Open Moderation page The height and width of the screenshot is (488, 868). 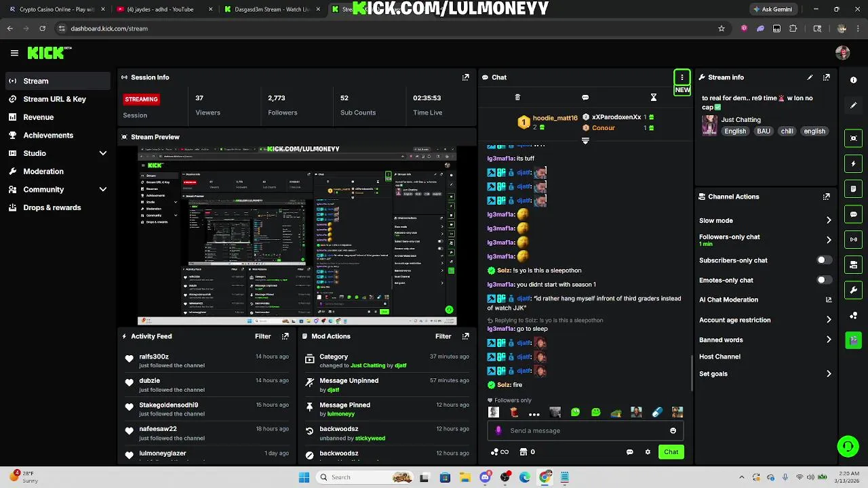(58, 171)
